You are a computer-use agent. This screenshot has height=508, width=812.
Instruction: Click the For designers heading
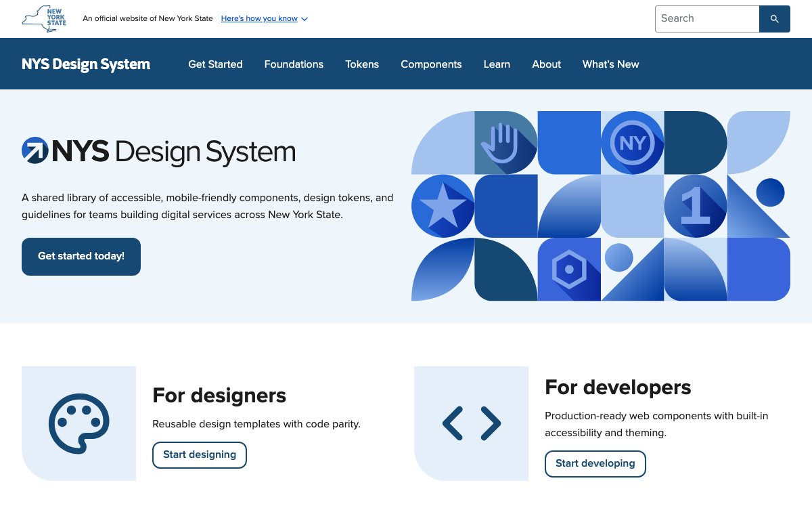point(219,396)
